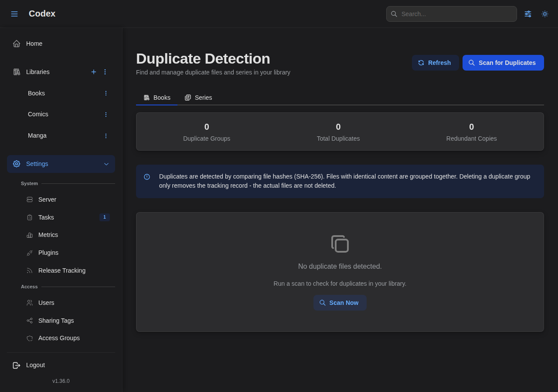The height and width of the screenshot is (392, 558).
Task: Click the Libraries bookshelf icon
Action: coord(17,72)
